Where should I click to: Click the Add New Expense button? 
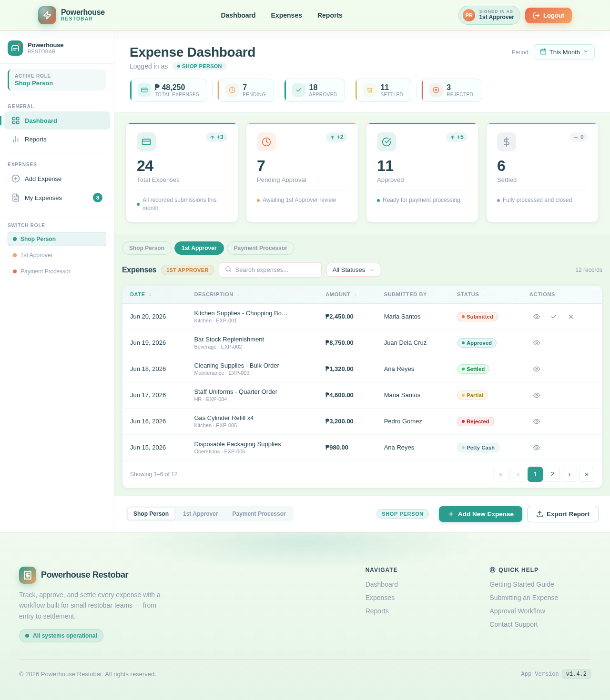pyautogui.click(x=480, y=514)
